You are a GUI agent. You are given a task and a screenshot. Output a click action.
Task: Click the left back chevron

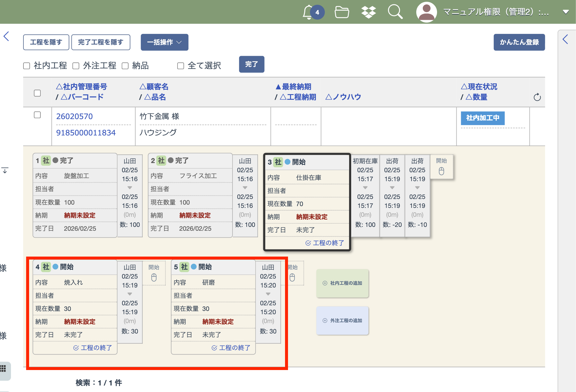[x=7, y=37]
